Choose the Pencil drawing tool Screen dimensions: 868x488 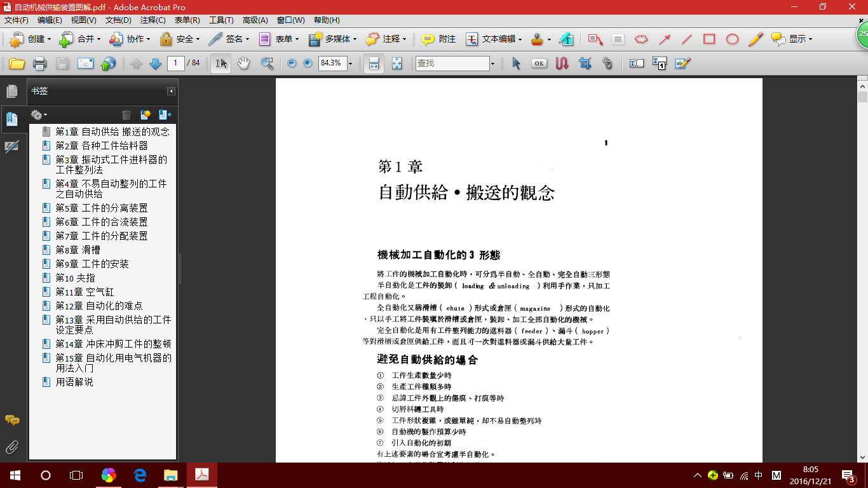click(755, 39)
